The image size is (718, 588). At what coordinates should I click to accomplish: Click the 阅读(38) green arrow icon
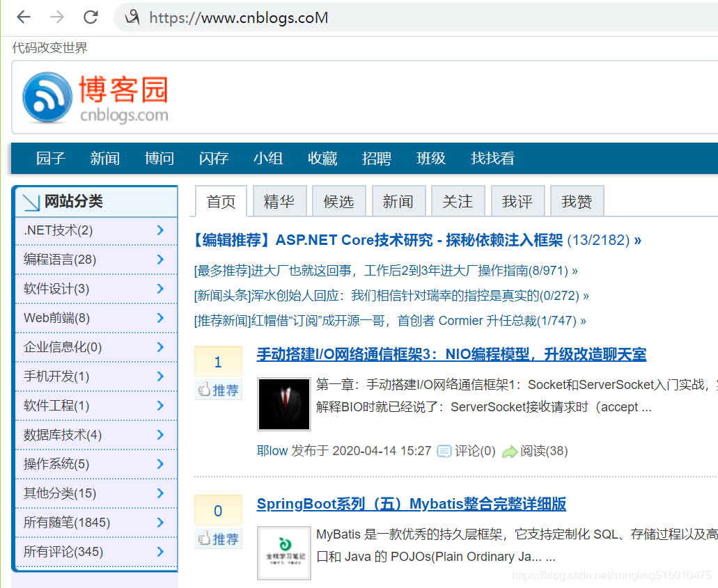(510, 452)
